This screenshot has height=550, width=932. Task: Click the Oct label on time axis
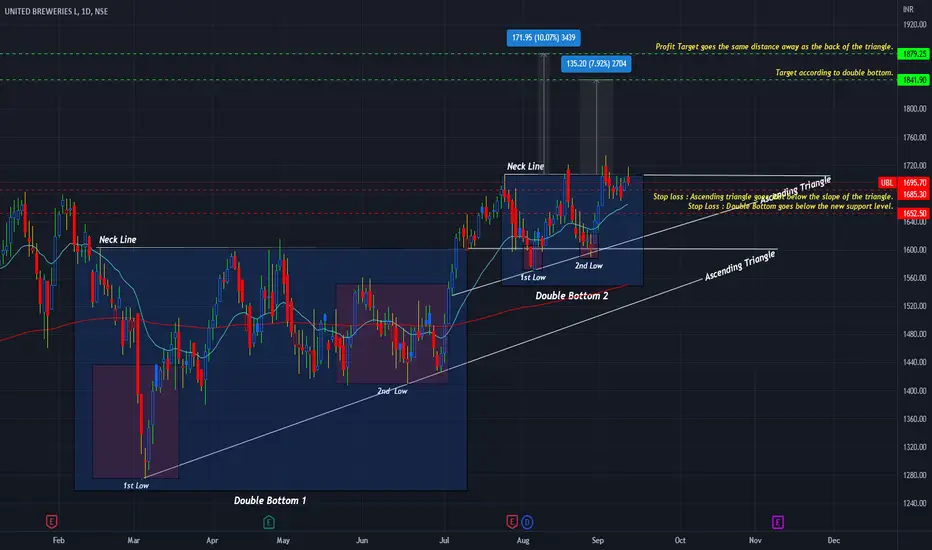tap(680, 540)
